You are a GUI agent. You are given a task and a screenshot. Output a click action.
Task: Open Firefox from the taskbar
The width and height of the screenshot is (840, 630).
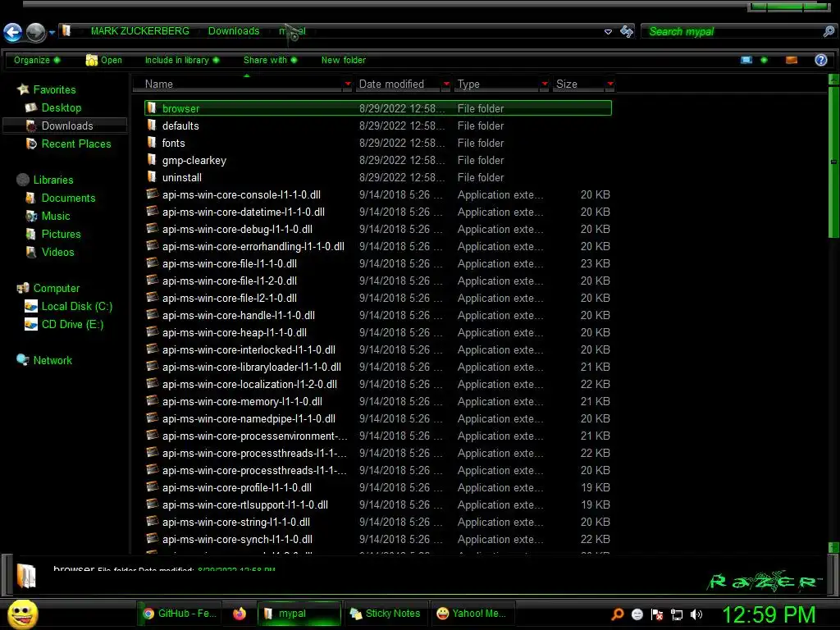[240, 614]
